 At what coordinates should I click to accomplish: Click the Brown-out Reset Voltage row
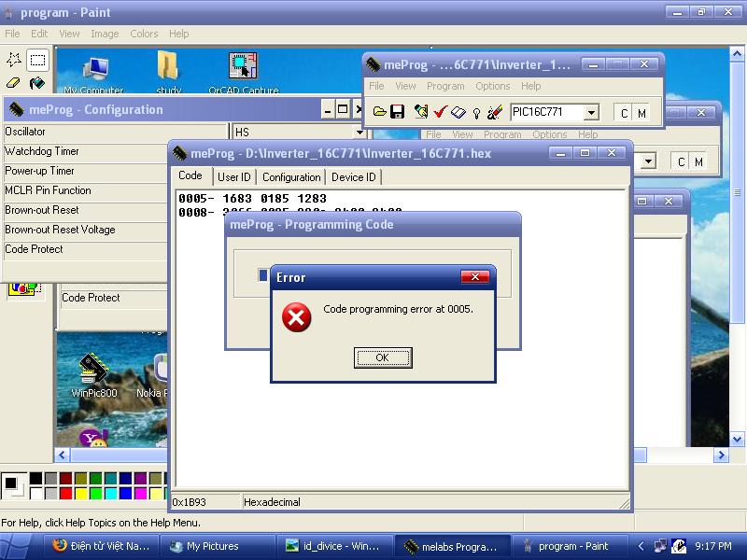[86, 230]
